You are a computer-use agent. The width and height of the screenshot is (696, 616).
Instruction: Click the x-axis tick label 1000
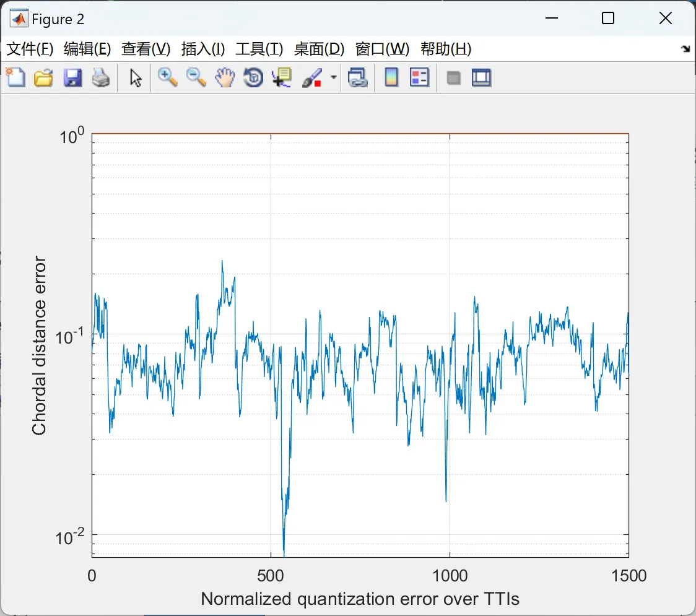450,576
